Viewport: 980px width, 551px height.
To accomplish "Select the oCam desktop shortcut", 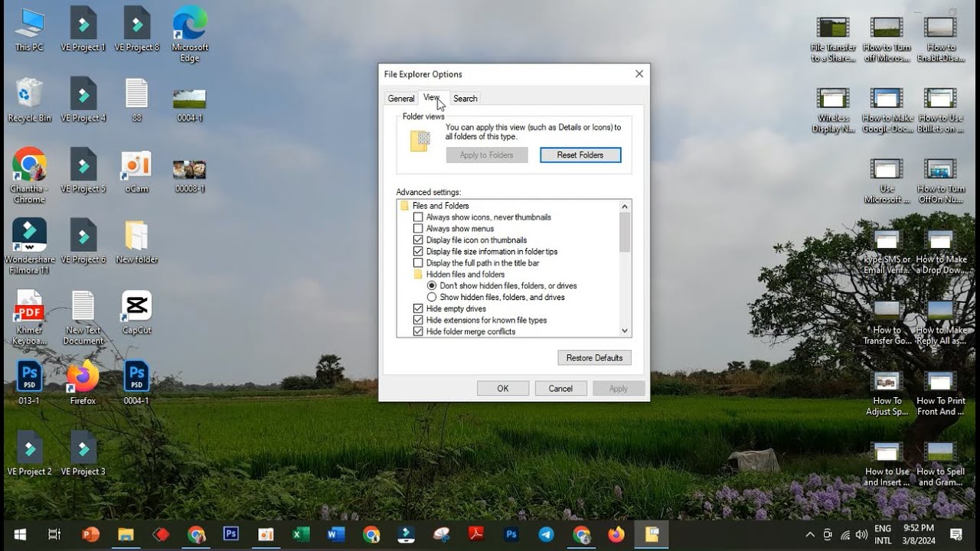I will pos(136,171).
